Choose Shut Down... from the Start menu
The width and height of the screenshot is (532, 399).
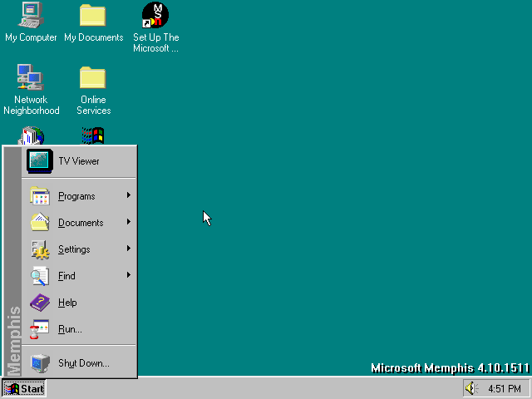click(x=79, y=363)
